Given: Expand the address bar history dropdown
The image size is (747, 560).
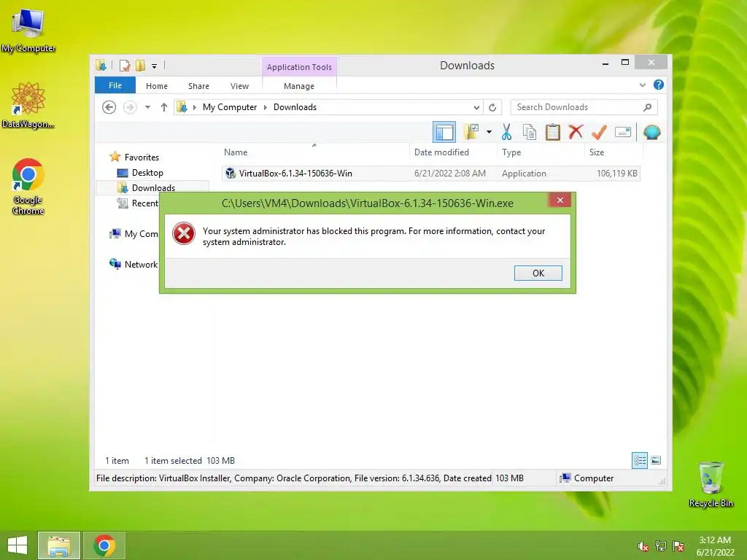Looking at the screenshot, I should tap(476, 107).
